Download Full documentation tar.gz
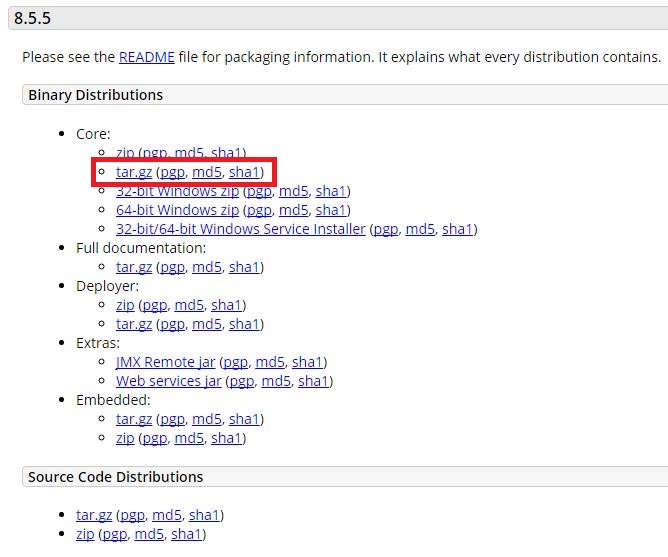Image resolution: width=668 pixels, height=557 pixels. pyautogui.click(x=134, y=267)
